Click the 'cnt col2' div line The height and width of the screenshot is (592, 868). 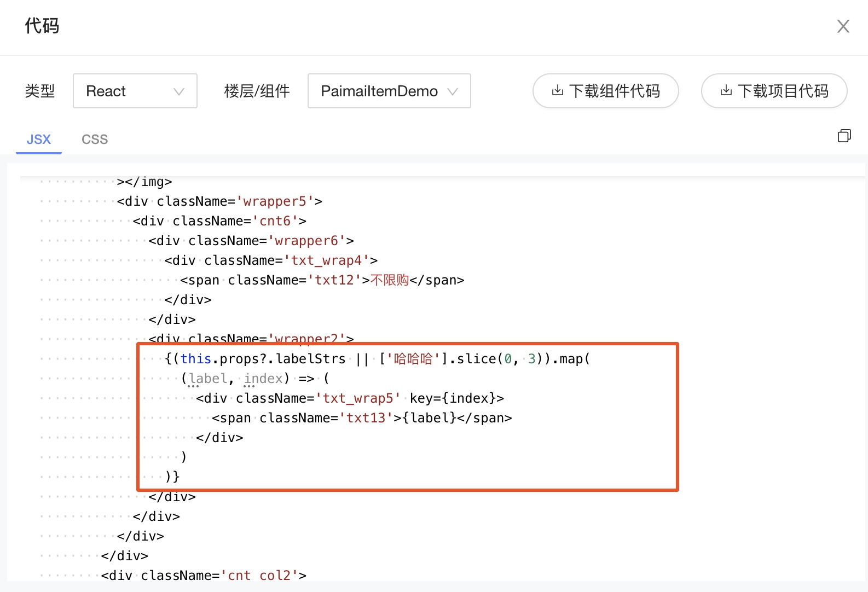[x=204, y=576]
